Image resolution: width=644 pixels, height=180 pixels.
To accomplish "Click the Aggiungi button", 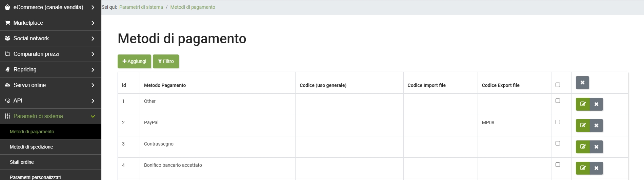I will (134, 61).
